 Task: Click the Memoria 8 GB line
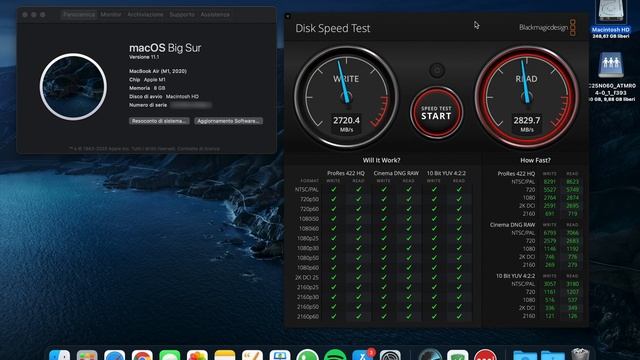(147, 88)
